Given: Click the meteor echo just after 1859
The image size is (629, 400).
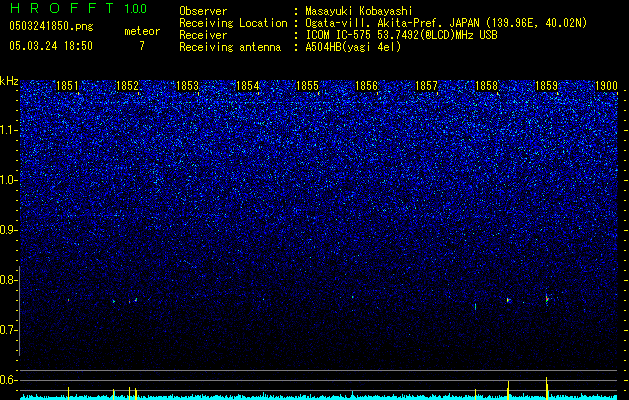Looking at the screenshot, I should pos(547,299).
